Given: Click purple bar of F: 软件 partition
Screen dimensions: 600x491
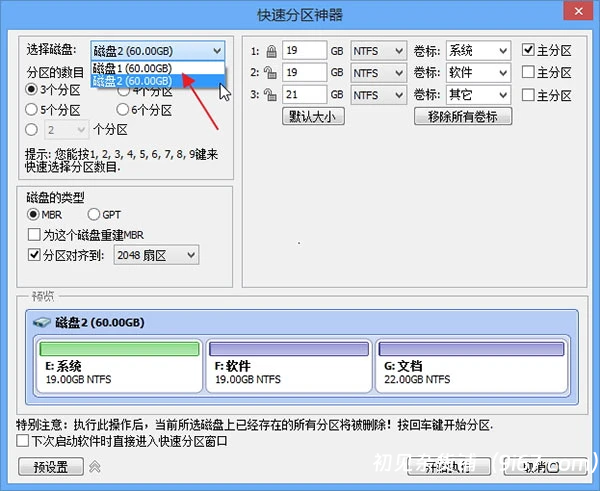Looking at the screenshot, I should click(x=289, y=349).
